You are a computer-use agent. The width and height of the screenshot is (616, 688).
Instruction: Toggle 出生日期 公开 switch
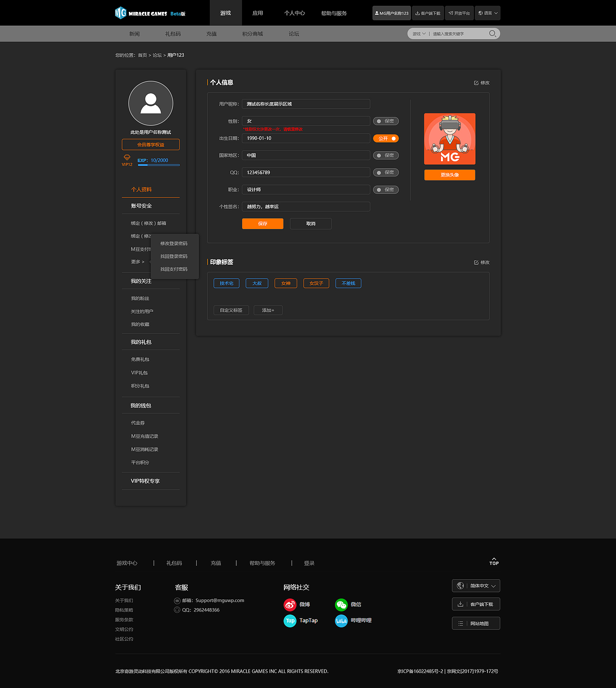(x=386, y=139)
